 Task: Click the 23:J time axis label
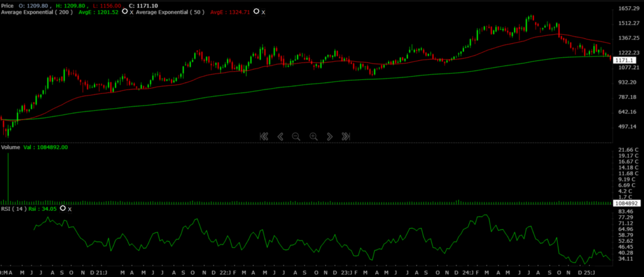tap(347, 273)
